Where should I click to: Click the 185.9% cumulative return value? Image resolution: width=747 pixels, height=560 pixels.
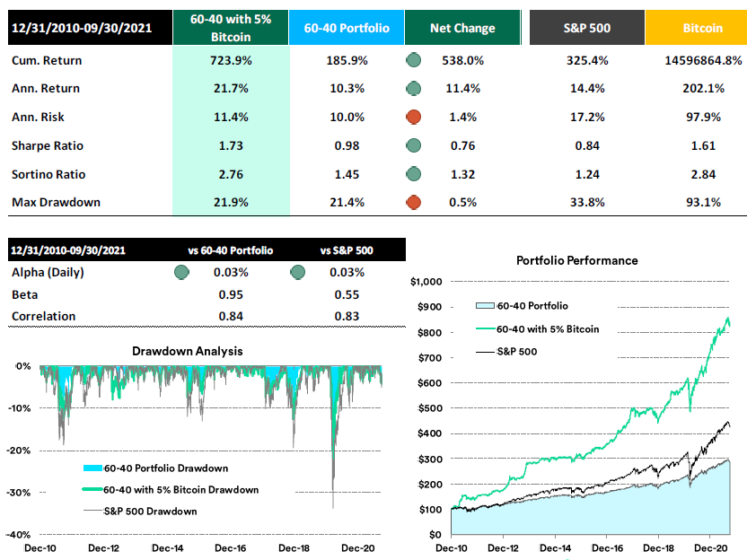[x=347, y=60]
